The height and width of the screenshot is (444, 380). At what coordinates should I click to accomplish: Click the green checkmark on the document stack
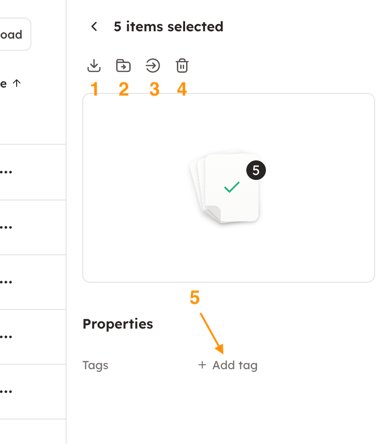click(x=232, y=187)
